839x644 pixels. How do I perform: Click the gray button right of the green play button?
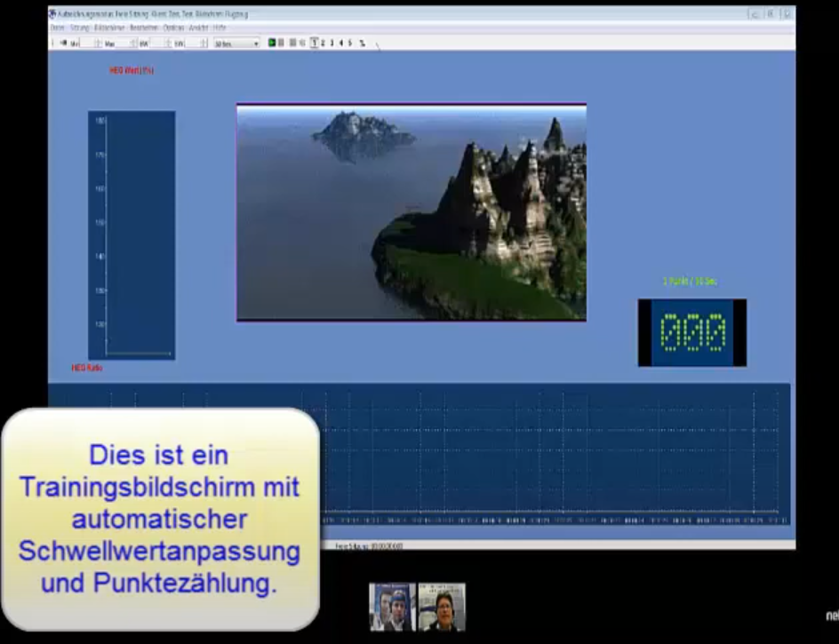[x=281, y=43]
